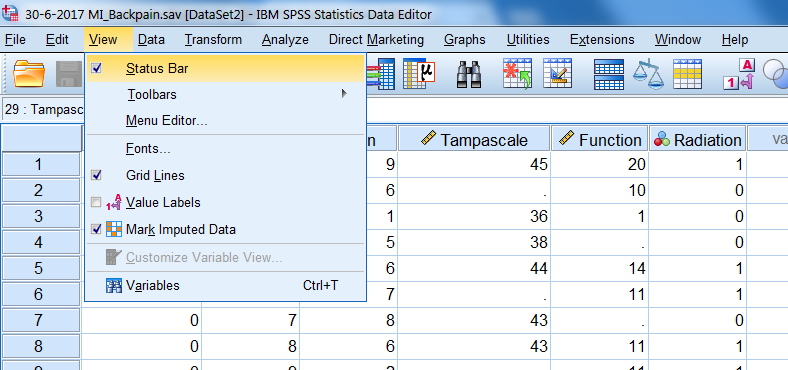The height and width of the screenshot is (370, 788).
Task: Click missing Function cell in row 4
Action: (600, 243)
